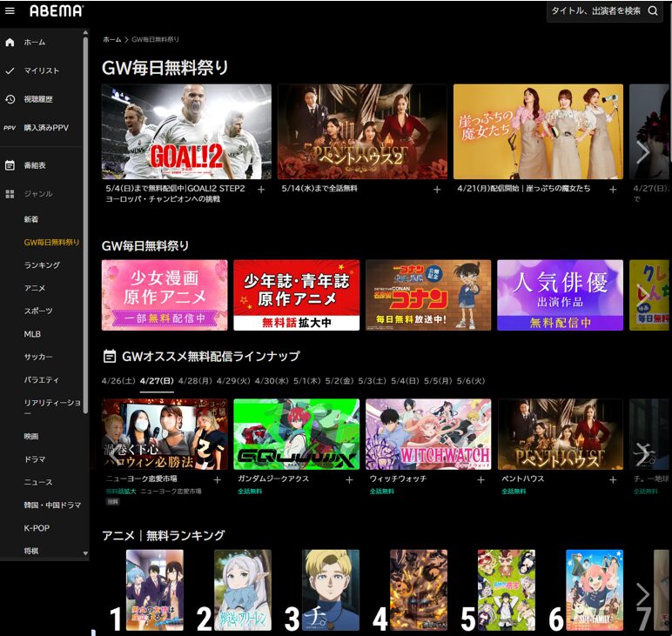Select バラエティ genre in sidebar
Screen dimensions: 672x636
click(42, 379)
